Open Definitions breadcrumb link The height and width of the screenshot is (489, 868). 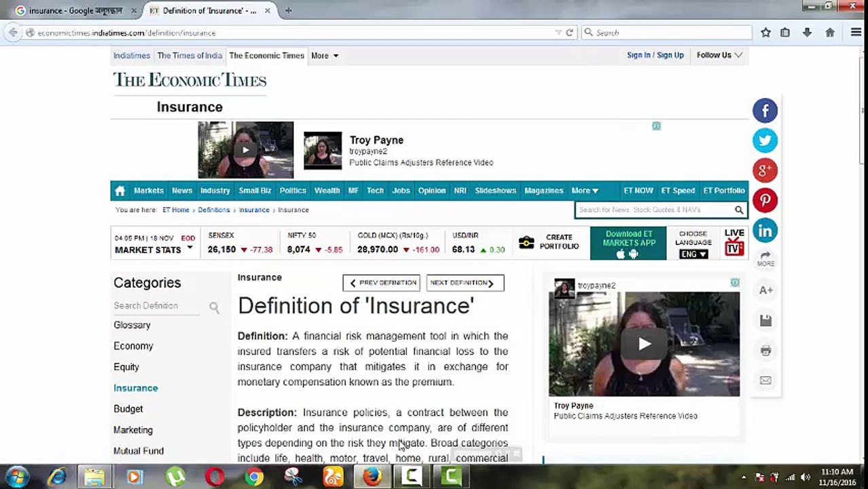tap(214, 210)
